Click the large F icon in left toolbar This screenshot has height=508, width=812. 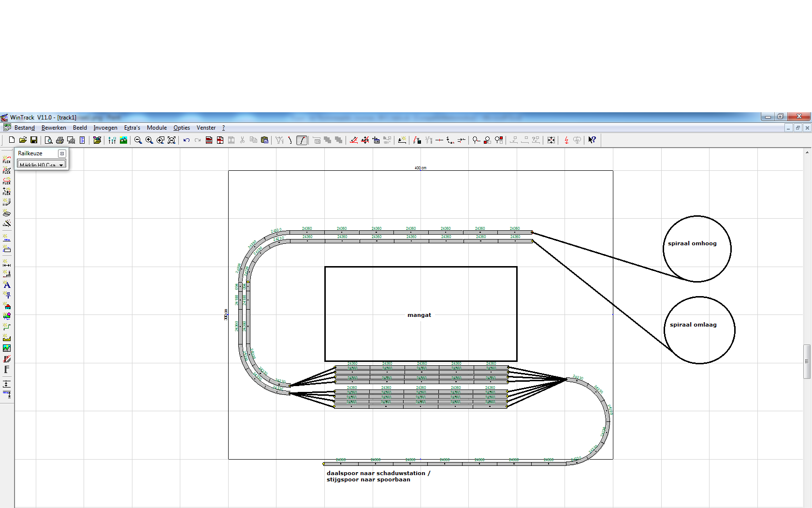tap(7, 369)
